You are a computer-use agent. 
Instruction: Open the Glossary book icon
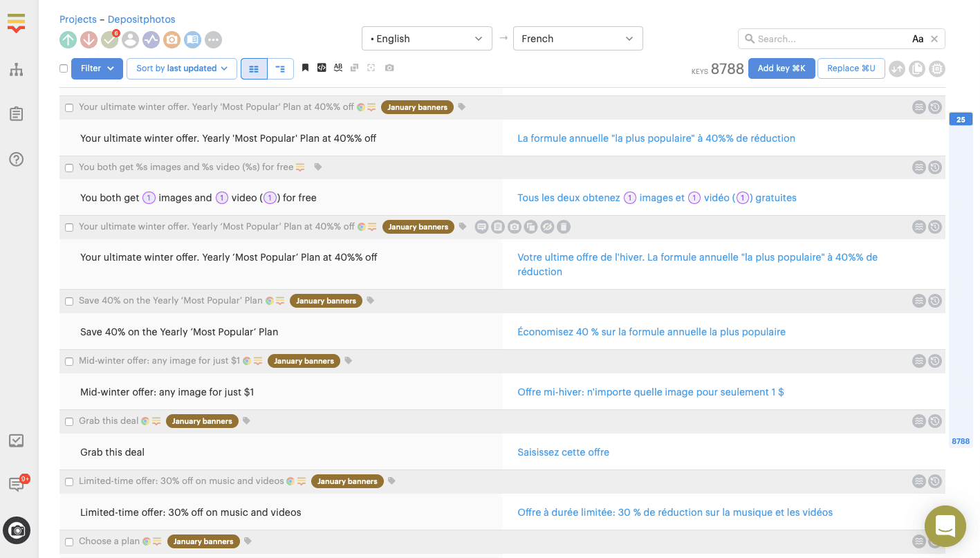click(x=192, y=40)
